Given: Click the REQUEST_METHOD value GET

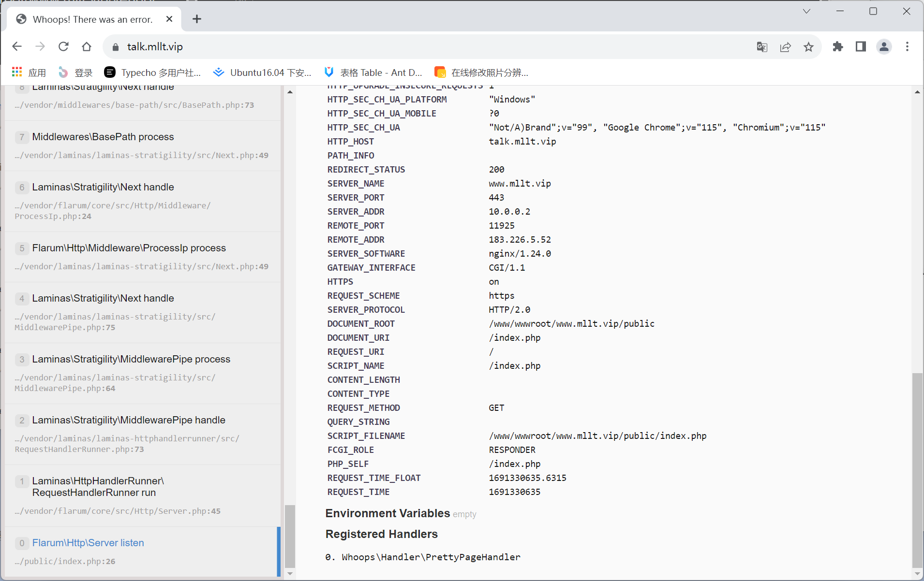Looking at the screenshot, I should (496, 408).
